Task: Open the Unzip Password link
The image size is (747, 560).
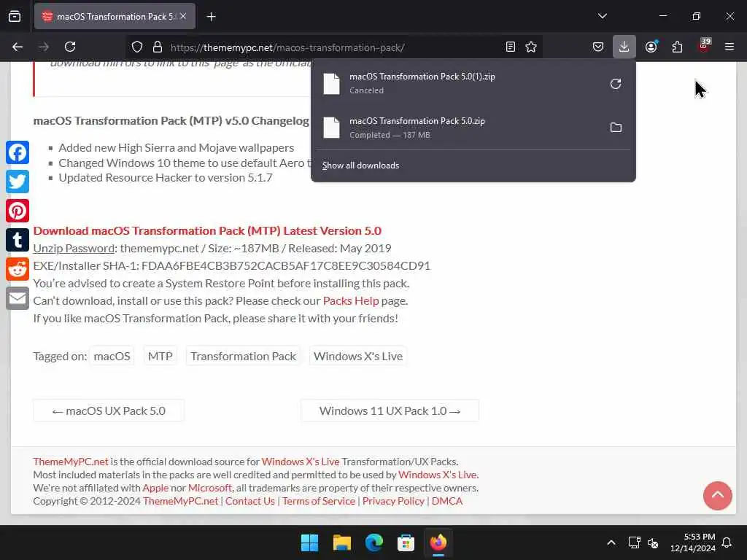Action: coord(74,249)
